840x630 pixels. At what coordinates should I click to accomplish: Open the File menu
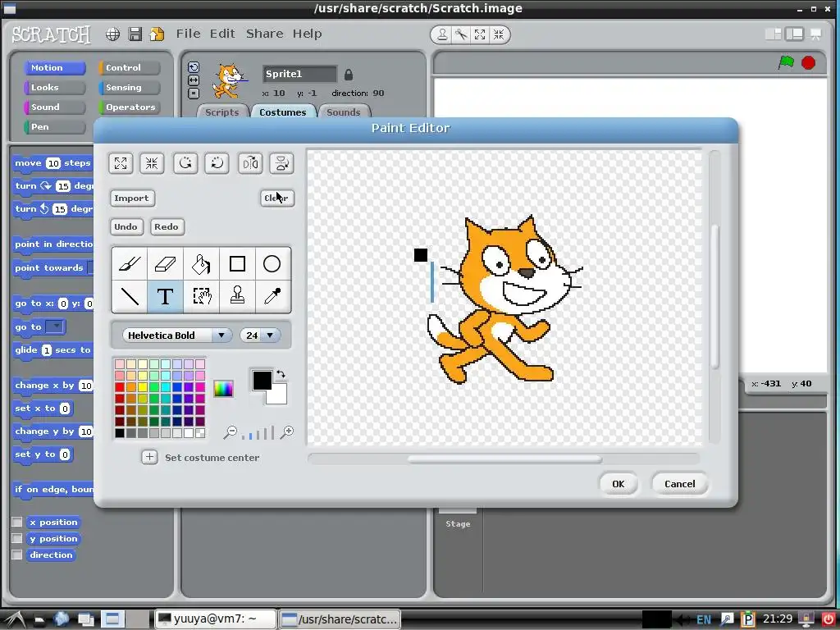tap(189, 34)
